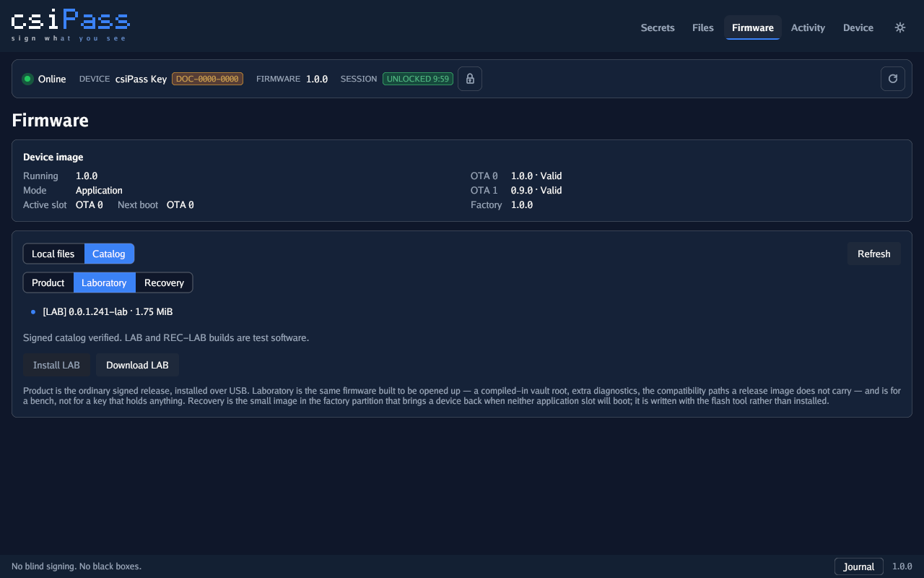Click the Mode value 'Application'

click(x=99, y=190)
